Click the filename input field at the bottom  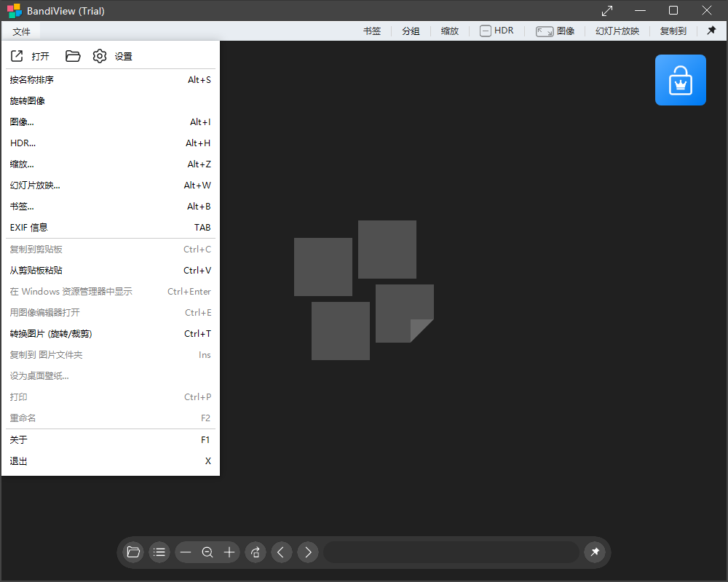(451, 552)
